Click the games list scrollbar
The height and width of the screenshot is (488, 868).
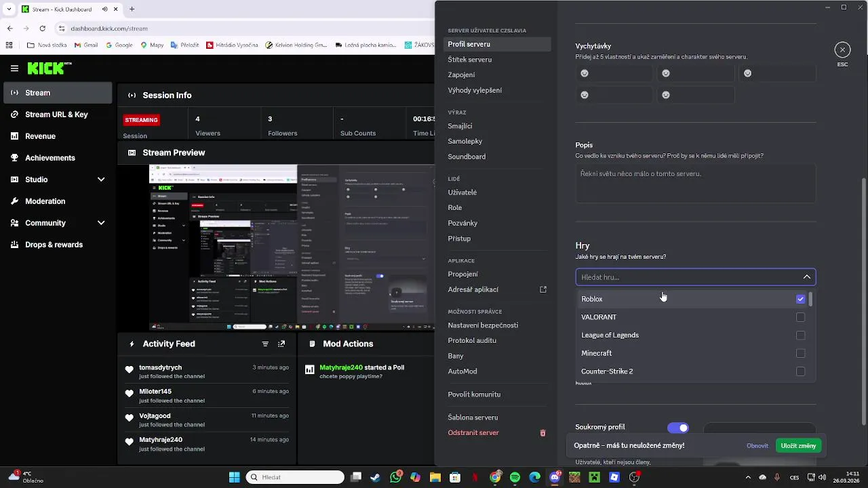810,299
